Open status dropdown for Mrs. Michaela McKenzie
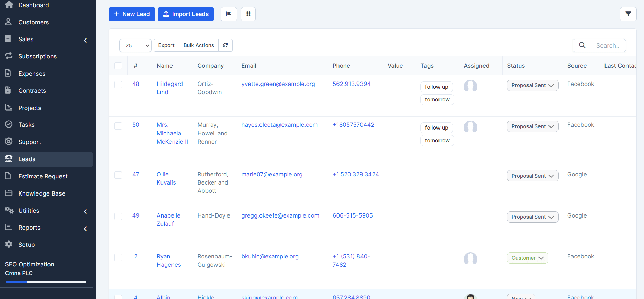 tap(533, 126)
